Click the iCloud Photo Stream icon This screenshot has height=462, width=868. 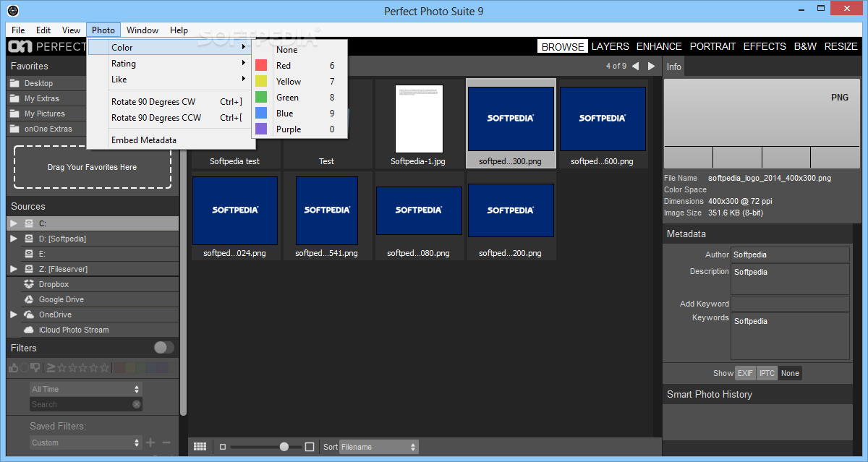(x=29, y=330)
